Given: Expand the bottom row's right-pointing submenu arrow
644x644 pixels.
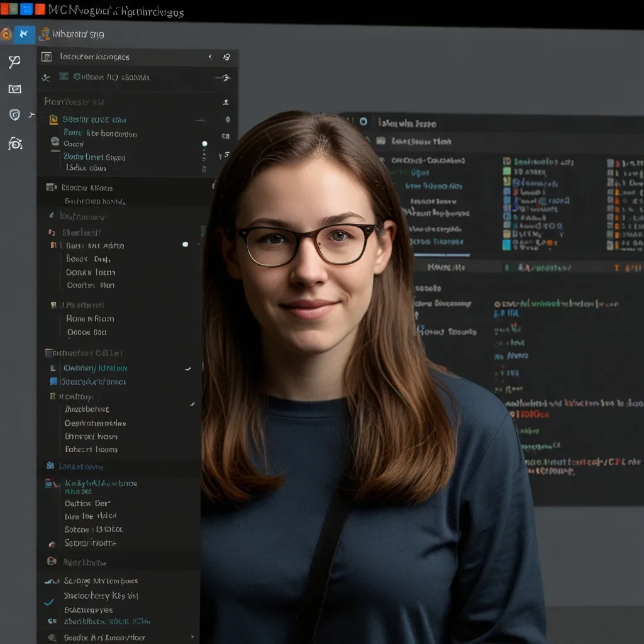Looking at the screenshot, I should pyautogui.click(x=192, y=636).
